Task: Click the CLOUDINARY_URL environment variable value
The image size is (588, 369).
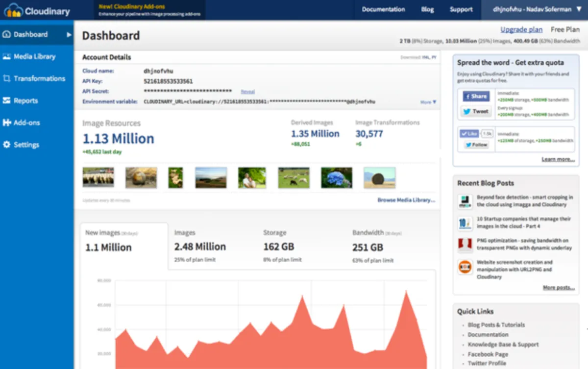Action: point(259,102)
